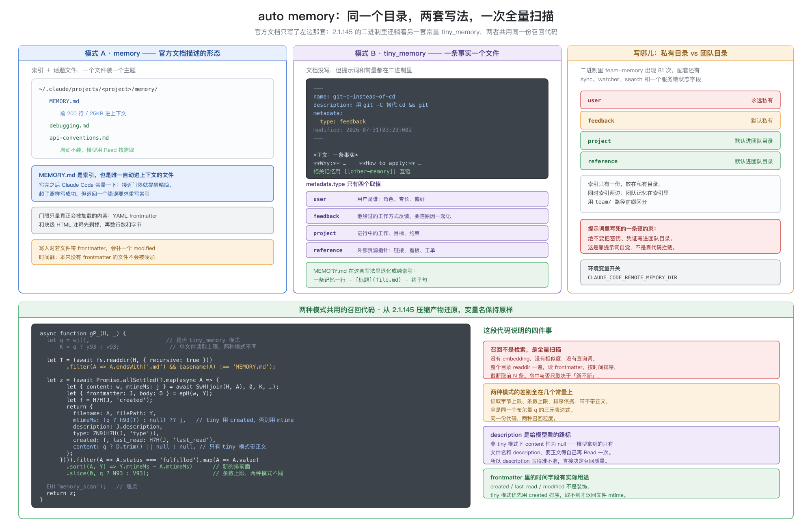Click the subtitle mentioning tiny_memory and 2.1.145

406,32
